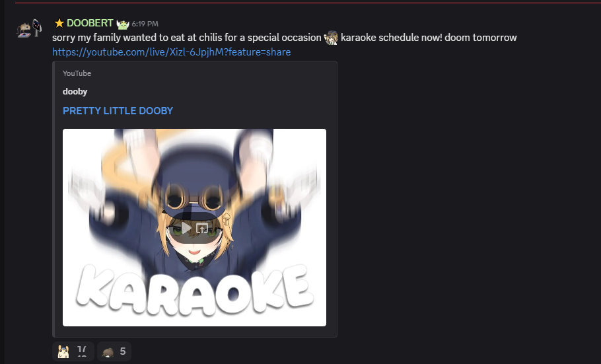Play the embedded YouTube video

coord(186,229)
